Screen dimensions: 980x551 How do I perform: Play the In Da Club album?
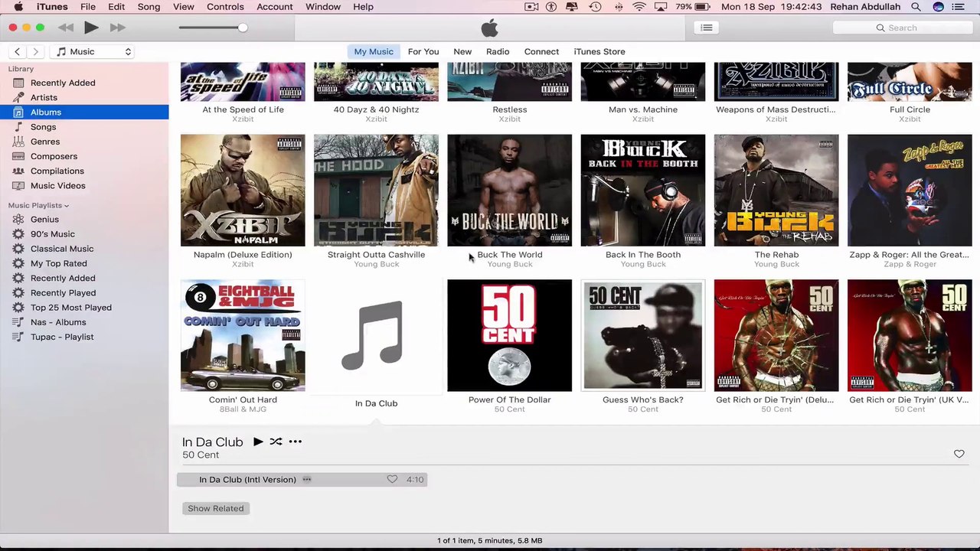pos(258,442)
